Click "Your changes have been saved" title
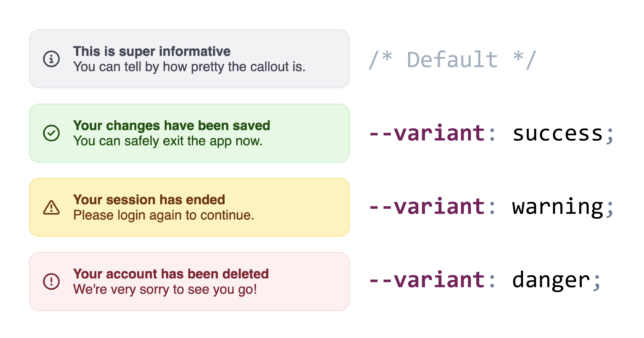The width and height of the screenshot is (644, 338). coord(171,125)
